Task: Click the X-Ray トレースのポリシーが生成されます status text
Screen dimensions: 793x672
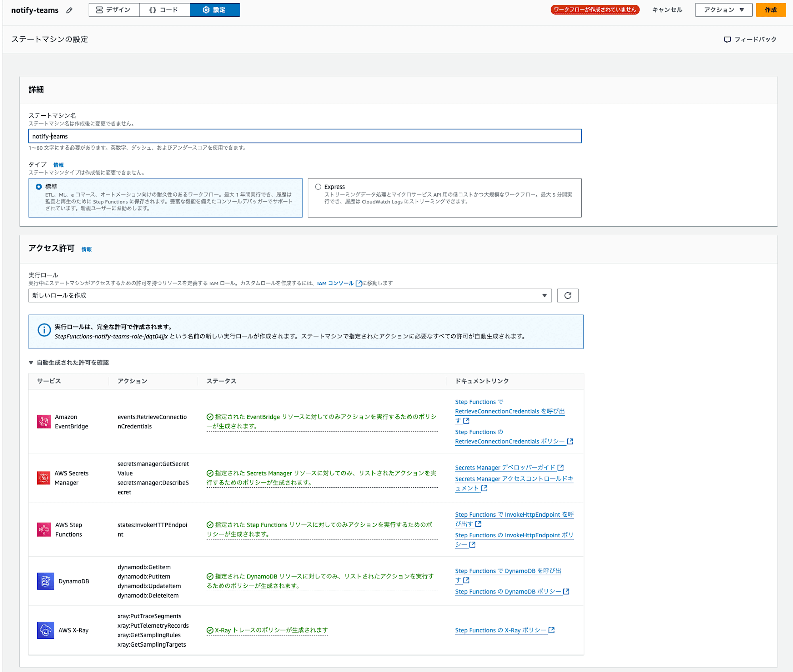Action: 271,630
